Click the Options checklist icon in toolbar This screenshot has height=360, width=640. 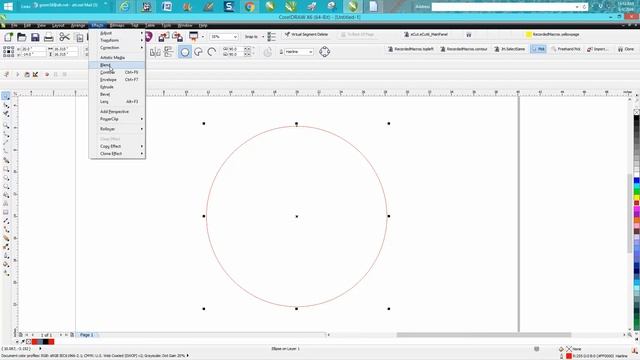(271, 37)
